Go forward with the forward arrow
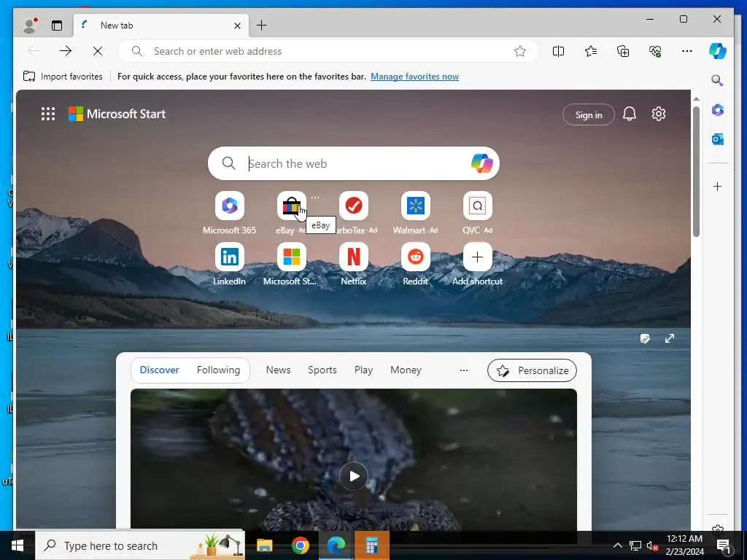The image size is (747, 560). pyautogui.click(x=66, y=51)
